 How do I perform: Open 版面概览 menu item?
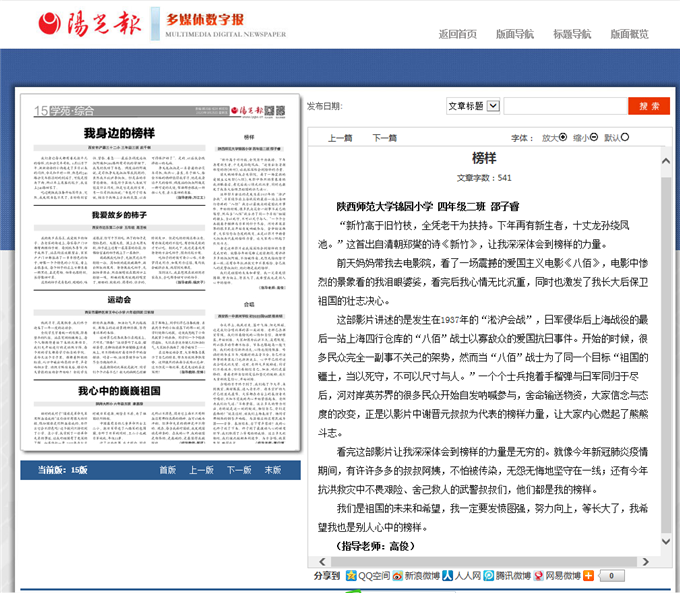pyautogui.click(x=629, y=34)
